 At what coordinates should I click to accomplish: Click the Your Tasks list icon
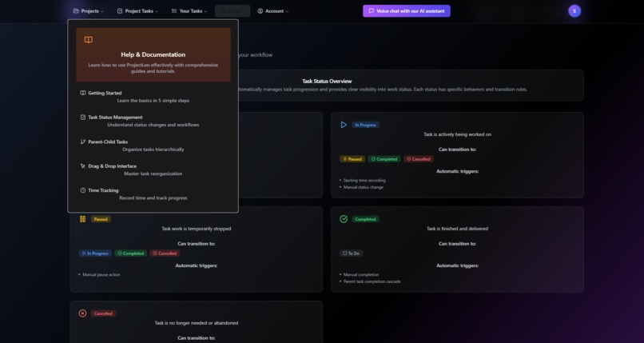pyautogui.click(x=174, y=11)
